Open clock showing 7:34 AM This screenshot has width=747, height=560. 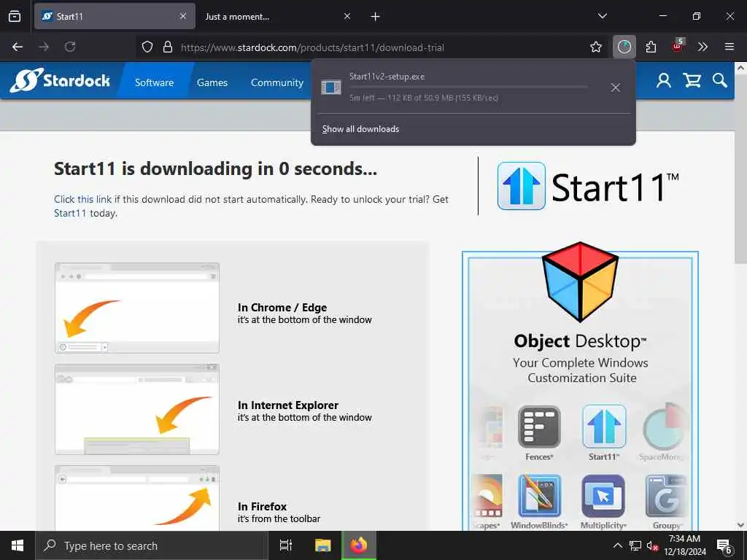point(684,545)
